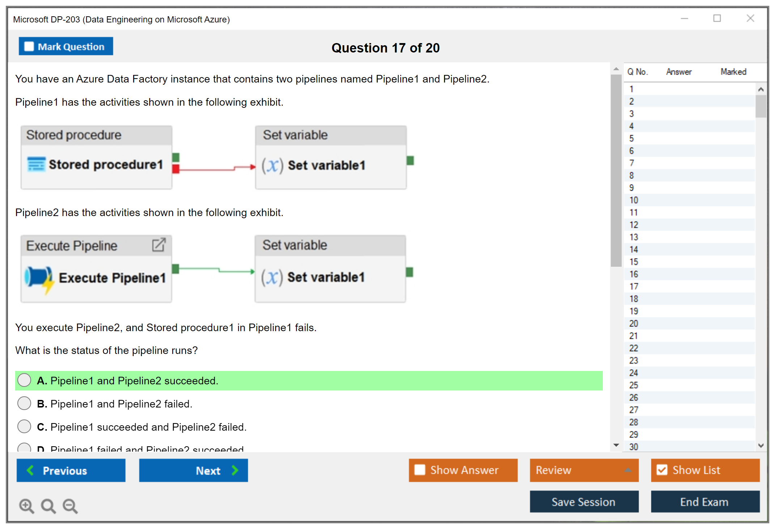Click the Stored procedure1 activity icon
The image size is (778, 532).
[x=36, y=164]
